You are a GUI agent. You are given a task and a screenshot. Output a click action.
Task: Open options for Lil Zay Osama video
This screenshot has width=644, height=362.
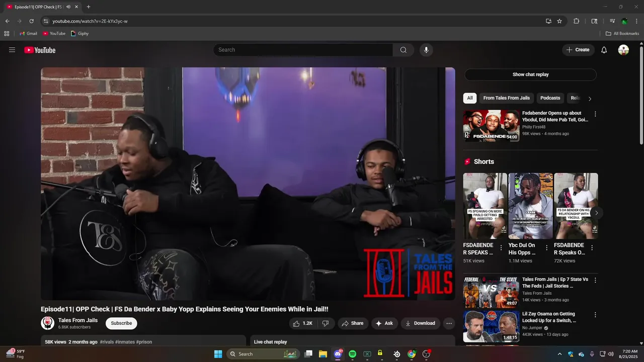pyautogui.click(x=595, y=315)
